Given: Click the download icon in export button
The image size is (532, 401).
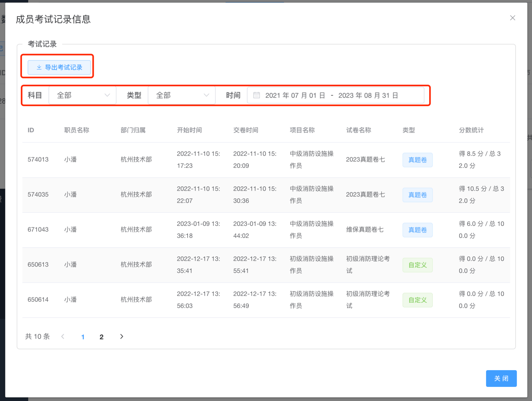Looking at the screenshot, I should [39, 67].
